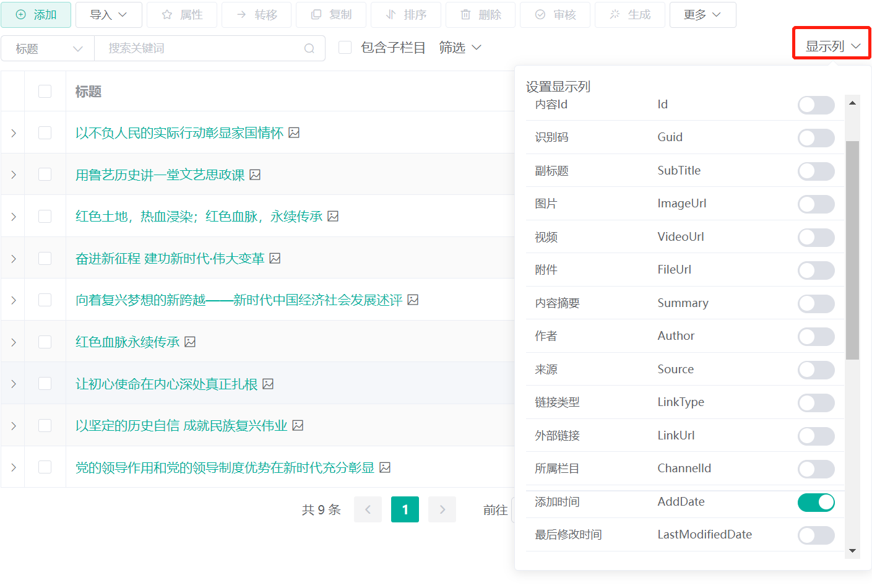This screenshot has width=872, height=588.
Task: Click the magnifier search icon in keyword field
Action: click(309, 48)
